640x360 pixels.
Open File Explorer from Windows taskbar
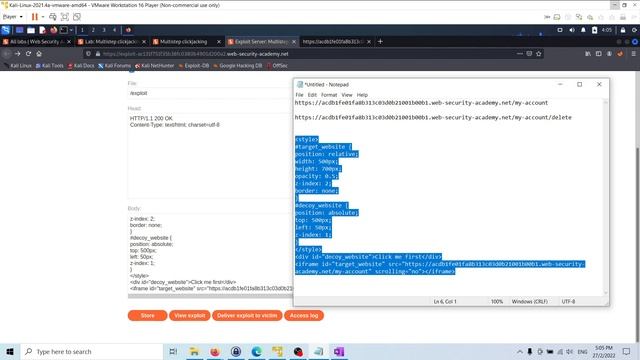pyautogui.click(x=194, y=351)
